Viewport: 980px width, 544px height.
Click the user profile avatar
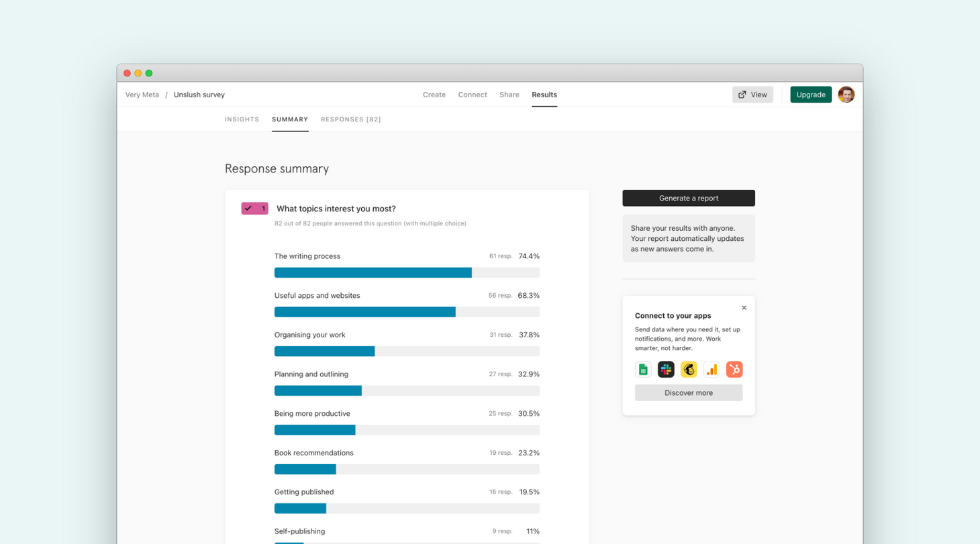[846, 95]
